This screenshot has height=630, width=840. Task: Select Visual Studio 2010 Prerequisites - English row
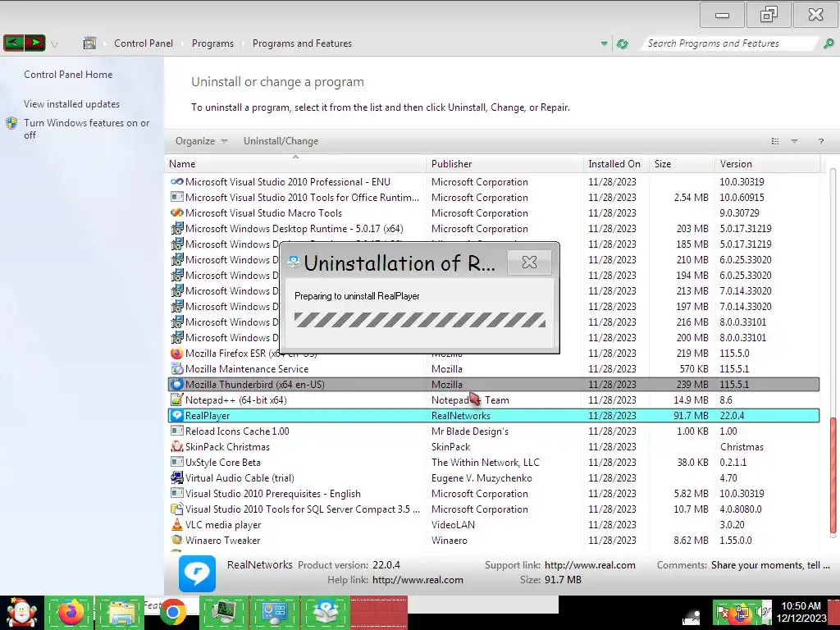(493, 493)
